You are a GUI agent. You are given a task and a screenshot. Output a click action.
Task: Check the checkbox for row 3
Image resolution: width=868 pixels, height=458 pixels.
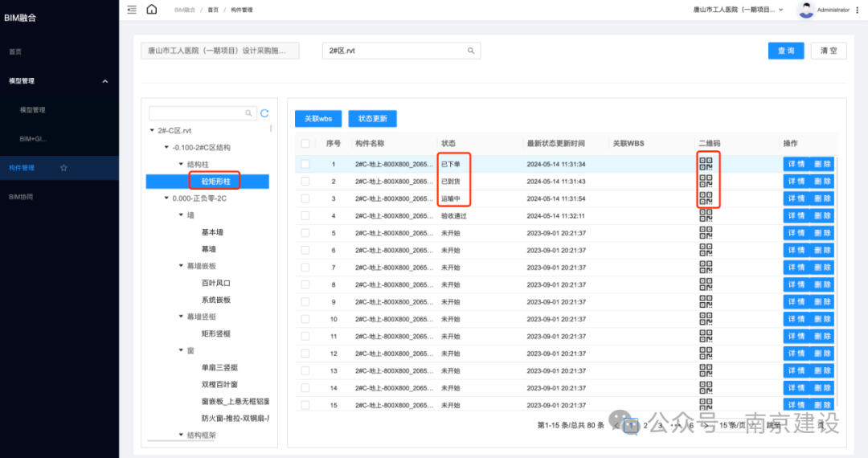coord(305,198)
